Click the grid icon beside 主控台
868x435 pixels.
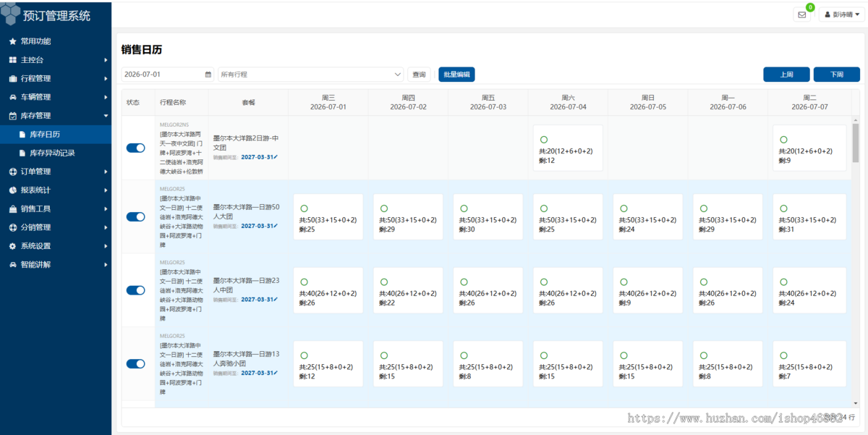coord(13,60)
